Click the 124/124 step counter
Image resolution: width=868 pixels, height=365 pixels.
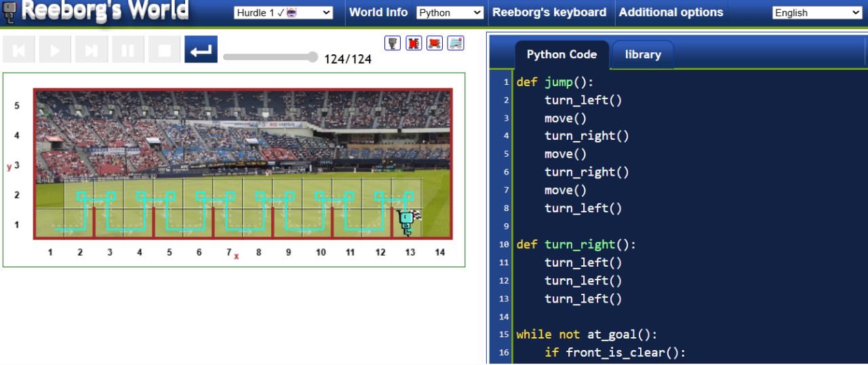348,59
